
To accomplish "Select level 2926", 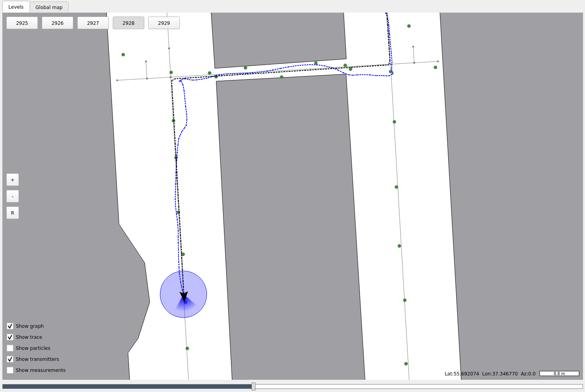I will (x=58, y=23).
